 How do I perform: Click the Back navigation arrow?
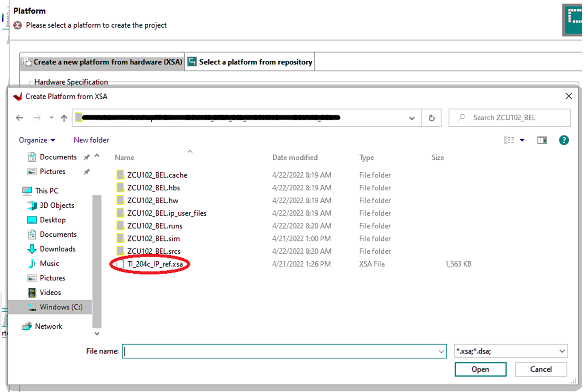[x=19, y=118]
